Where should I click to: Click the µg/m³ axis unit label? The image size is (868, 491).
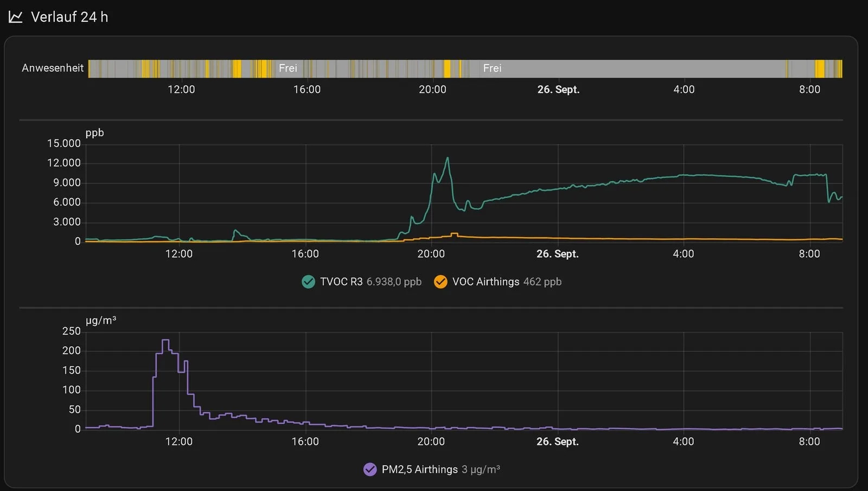(101, 320)
